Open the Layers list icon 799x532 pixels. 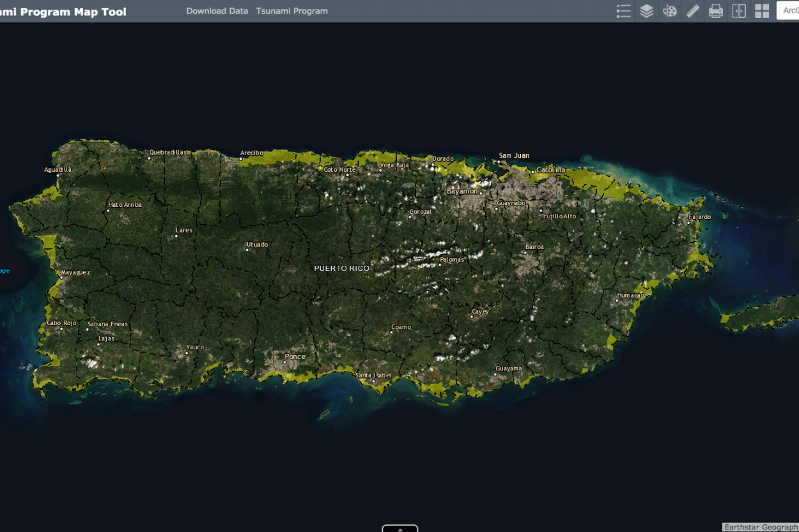646,11
